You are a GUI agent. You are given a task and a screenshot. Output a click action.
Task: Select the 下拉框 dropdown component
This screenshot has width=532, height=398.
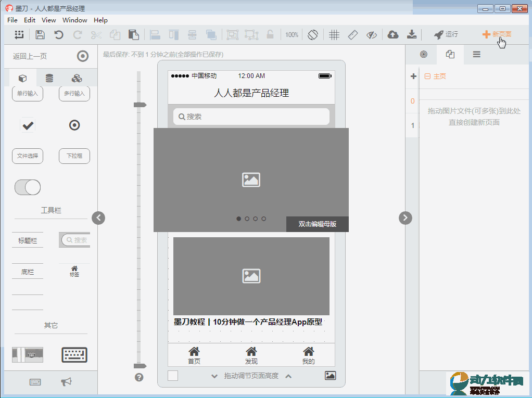[x=74, y=156]
